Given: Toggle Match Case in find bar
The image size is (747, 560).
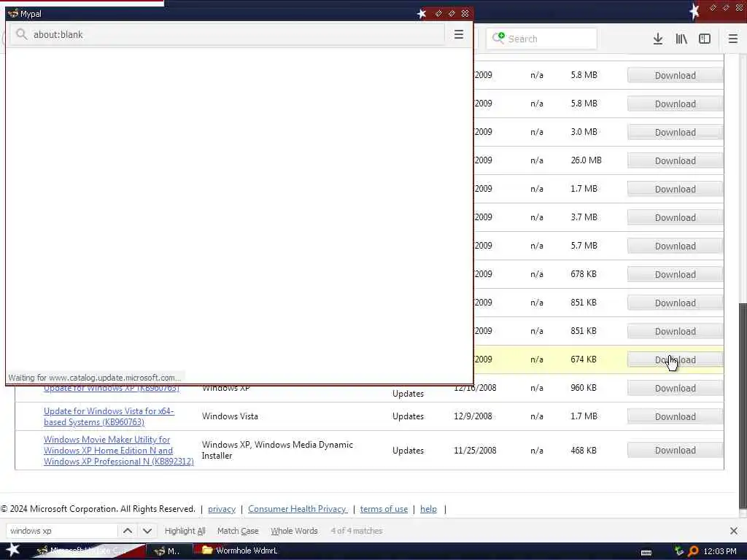Looking at the screenshot, I should click(x=238, y=531).
